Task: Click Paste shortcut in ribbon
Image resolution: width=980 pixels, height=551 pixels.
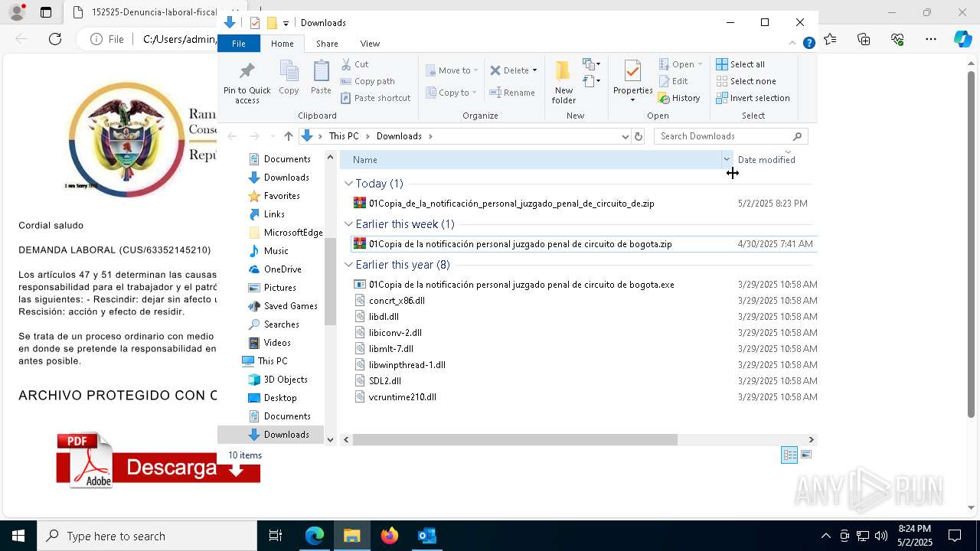Action: pyautogui.click(x=375, y=98)
